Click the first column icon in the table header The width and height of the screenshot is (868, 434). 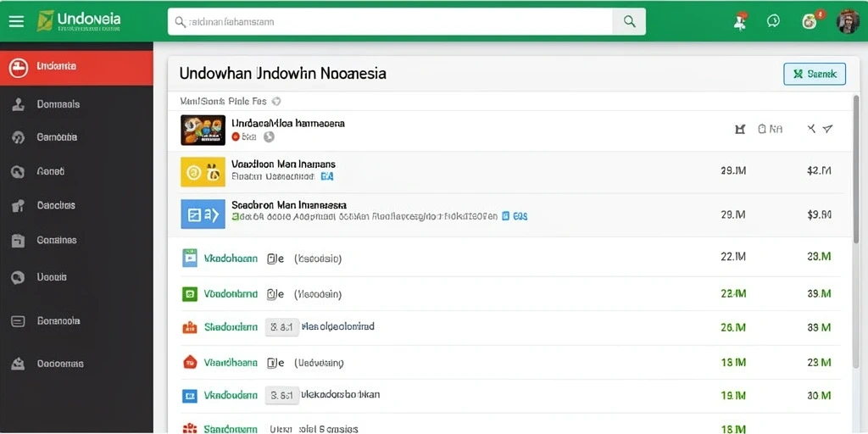pos(739,129)
